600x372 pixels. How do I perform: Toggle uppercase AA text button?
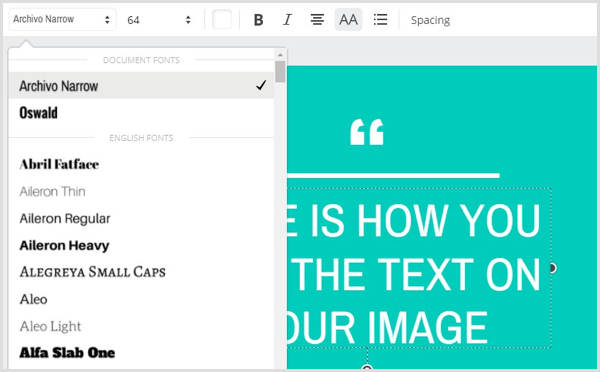pyautogui.click(x=348, y=20)
